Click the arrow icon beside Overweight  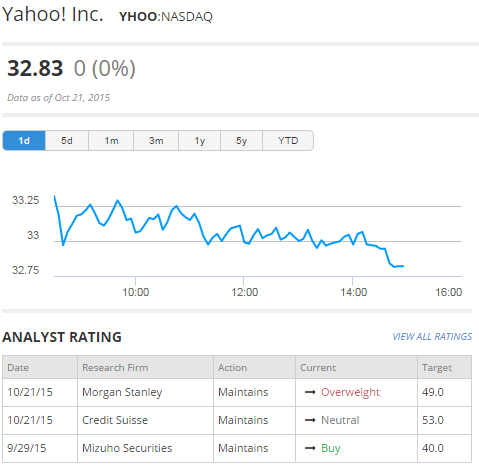pos(310,392)
